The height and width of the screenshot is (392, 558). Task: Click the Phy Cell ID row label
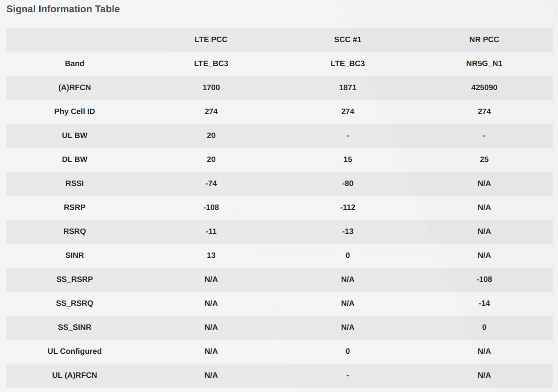coord(74,112)
